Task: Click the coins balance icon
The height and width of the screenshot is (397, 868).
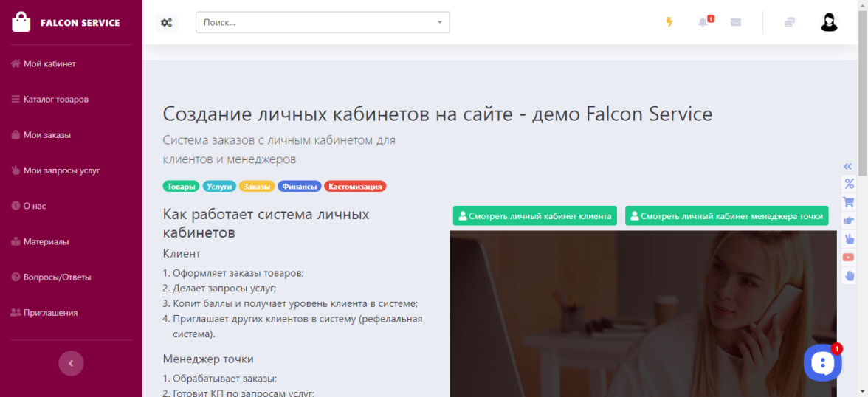Action: (790, 22)
